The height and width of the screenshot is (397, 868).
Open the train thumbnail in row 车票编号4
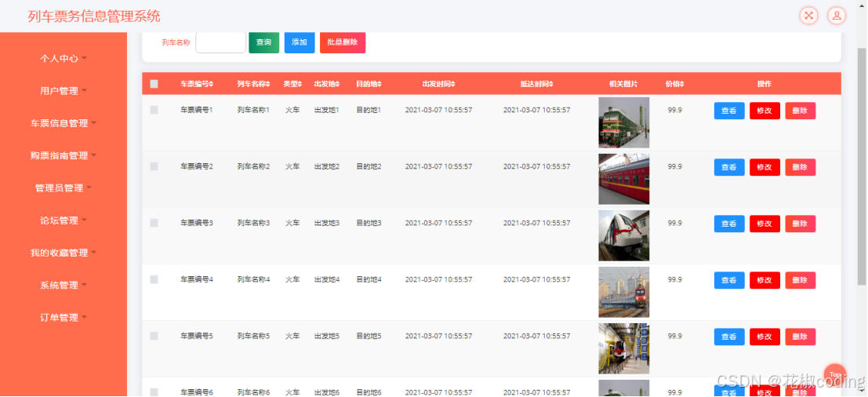(623, 292)
